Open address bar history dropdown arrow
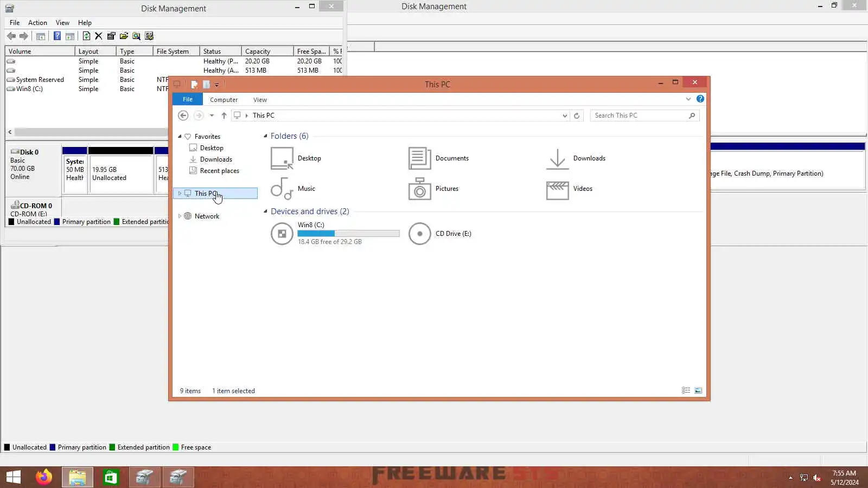 (x=565, y=115)
